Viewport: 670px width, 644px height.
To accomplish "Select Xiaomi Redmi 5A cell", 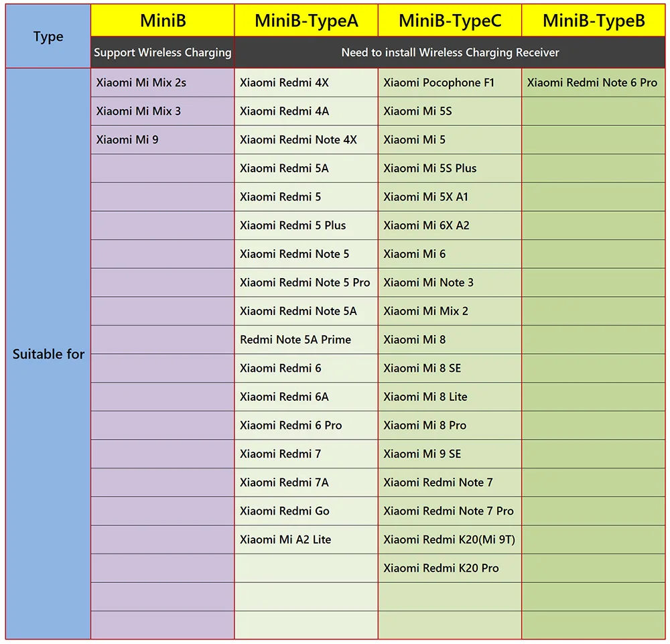I will (306, 168).
